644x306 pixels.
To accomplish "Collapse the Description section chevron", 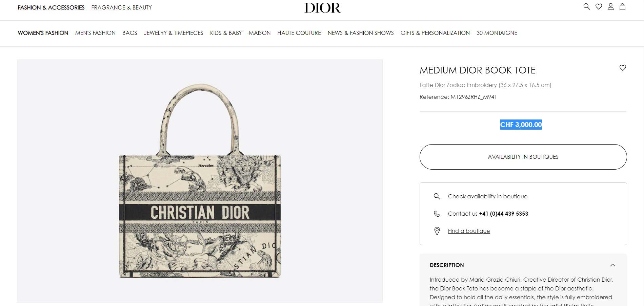I will pyautogui.click(x=612, y=265).
